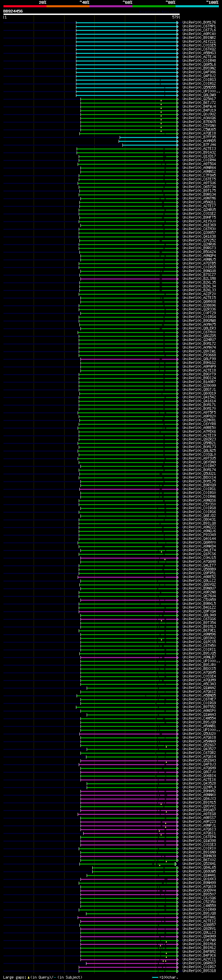Click label UniRef100_O65734

(199, 187)
